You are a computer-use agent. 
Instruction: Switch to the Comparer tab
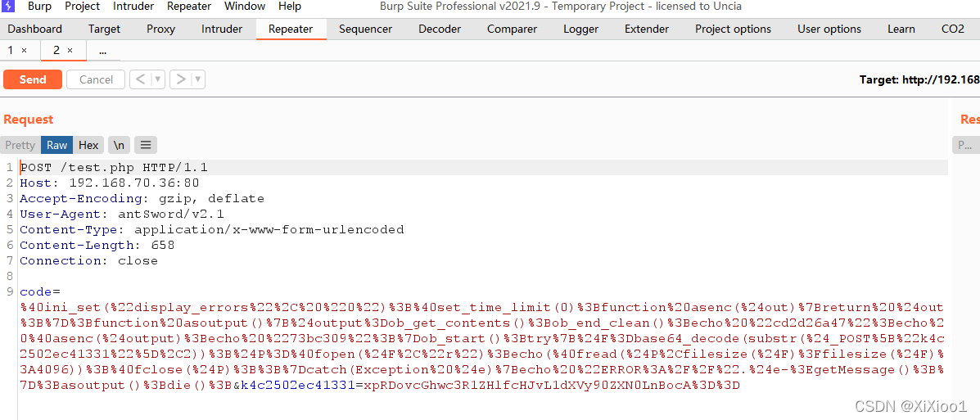pos(512,29)
